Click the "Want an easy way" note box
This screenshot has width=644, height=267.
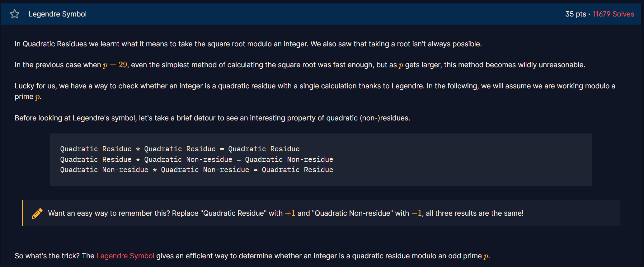[x=321, y=213]
